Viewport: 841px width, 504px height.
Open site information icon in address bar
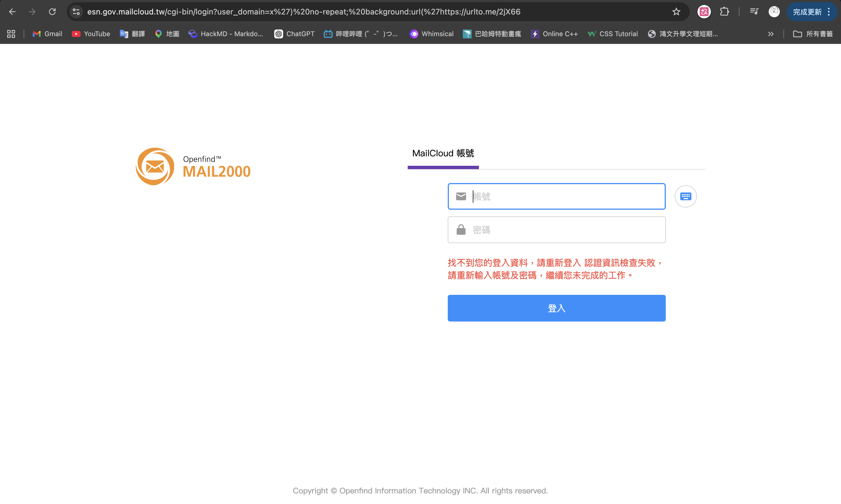pyautogui.click(x=76, y=12)
